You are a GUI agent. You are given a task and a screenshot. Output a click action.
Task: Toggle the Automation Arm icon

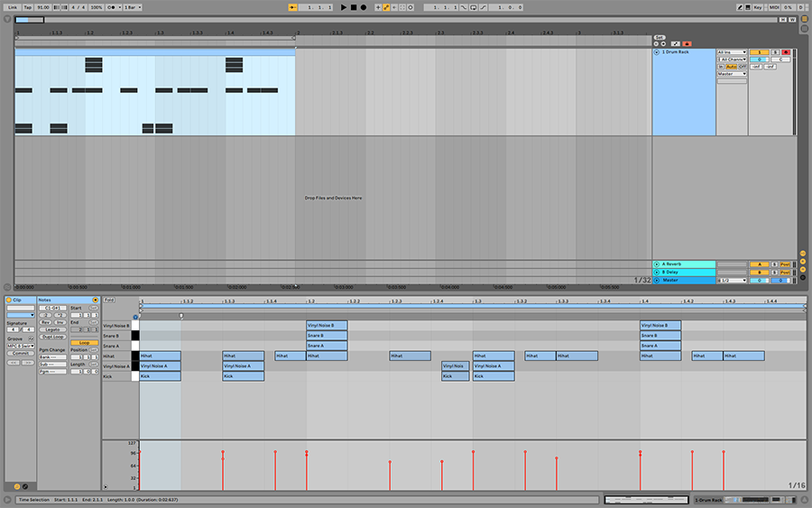coord(386,7)
